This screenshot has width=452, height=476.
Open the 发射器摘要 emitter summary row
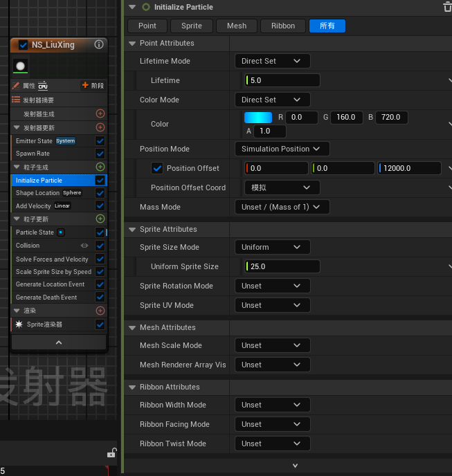point(59,100)
